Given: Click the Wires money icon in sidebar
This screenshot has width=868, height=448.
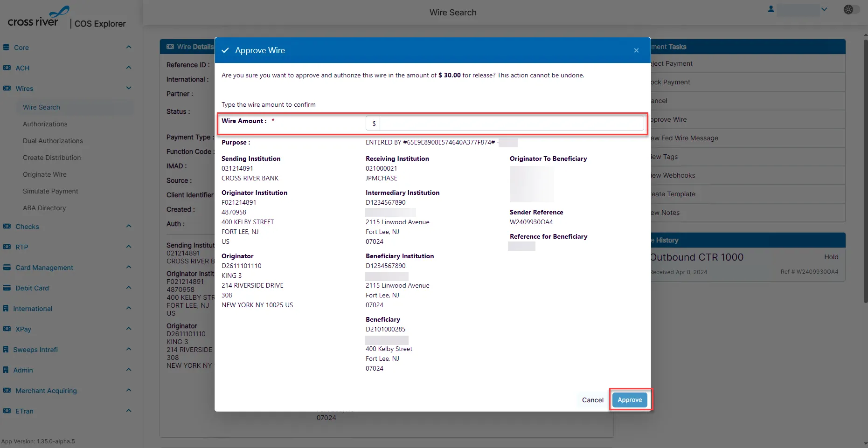Looking at the screenshot, I should pyautogui.click(x=7, y=88).
